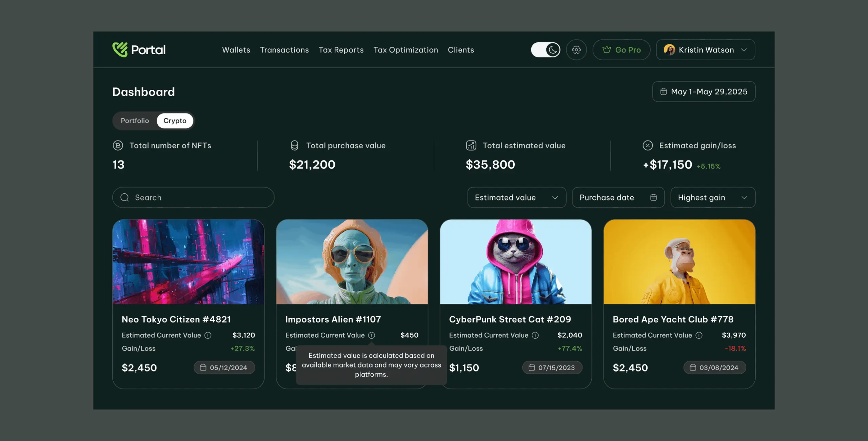Open the Estimated value dropdown
This screenshot has height=441, width=868.
[x=516, y=197]
